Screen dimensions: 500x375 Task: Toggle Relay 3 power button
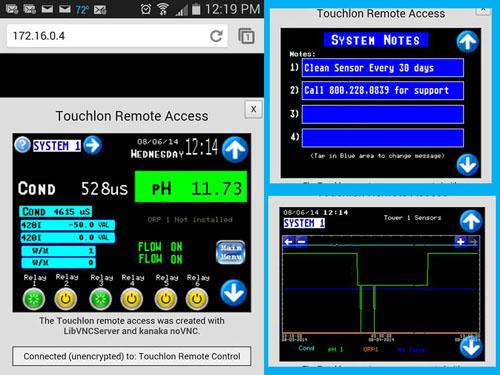pos(100,299)
